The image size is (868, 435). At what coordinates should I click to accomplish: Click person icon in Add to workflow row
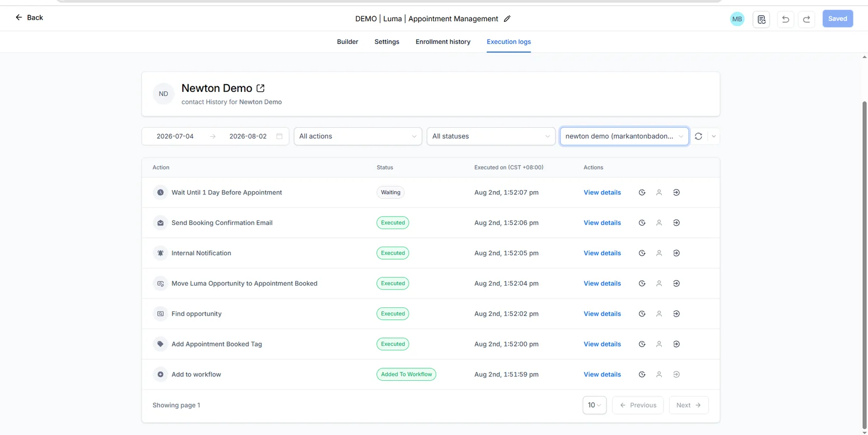[x=659, y=375]
